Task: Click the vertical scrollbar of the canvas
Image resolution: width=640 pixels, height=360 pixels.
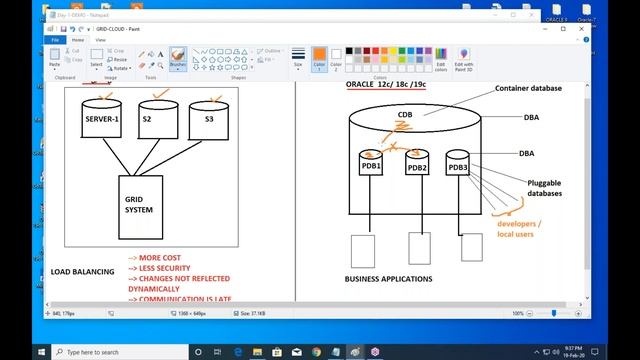Action: 587,184
